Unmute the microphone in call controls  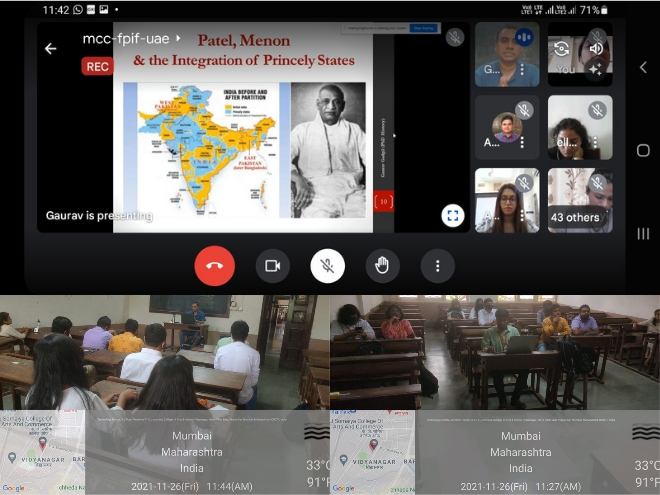[327, 265]
